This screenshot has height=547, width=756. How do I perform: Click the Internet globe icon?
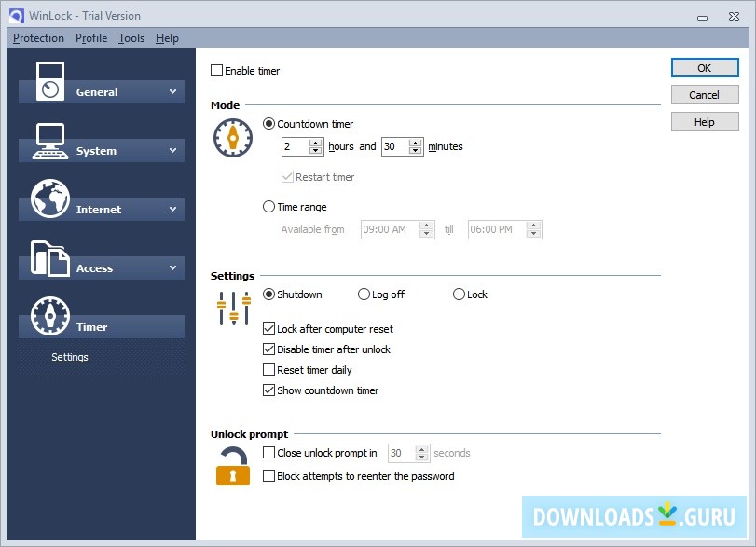point(50,198)
